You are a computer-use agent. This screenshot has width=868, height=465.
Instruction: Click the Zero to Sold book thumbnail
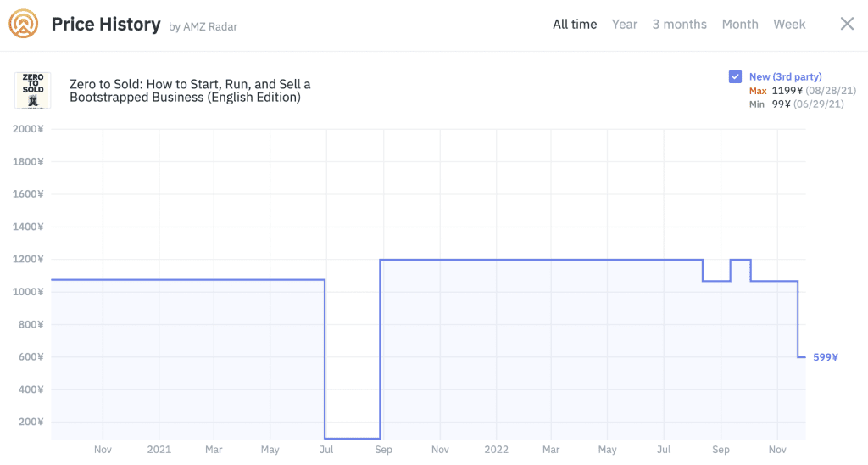click(x=32, y=90)
